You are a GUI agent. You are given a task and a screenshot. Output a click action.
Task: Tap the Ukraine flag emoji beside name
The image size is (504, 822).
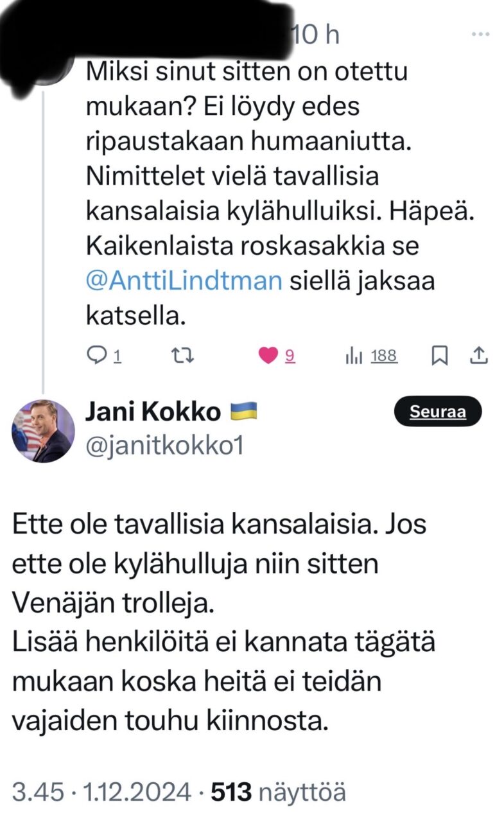pyautogui.click(x=243, y=411)
